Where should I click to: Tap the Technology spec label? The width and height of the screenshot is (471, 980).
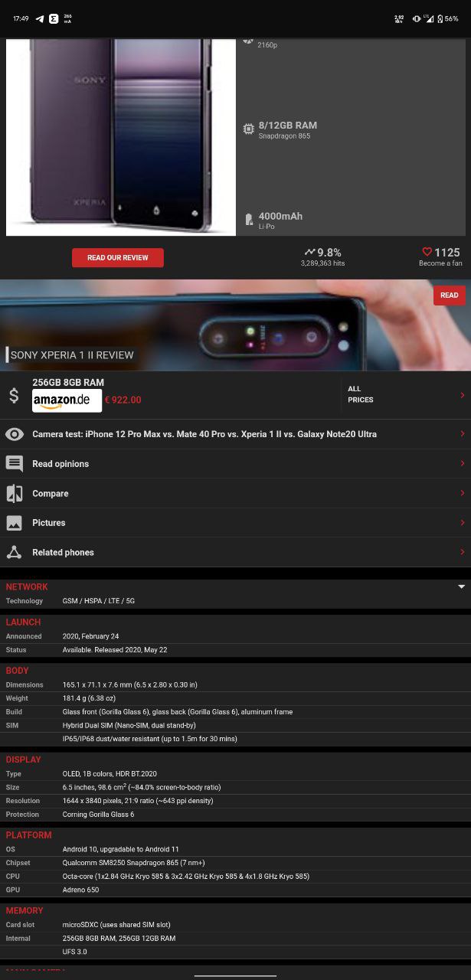(25, 601)
